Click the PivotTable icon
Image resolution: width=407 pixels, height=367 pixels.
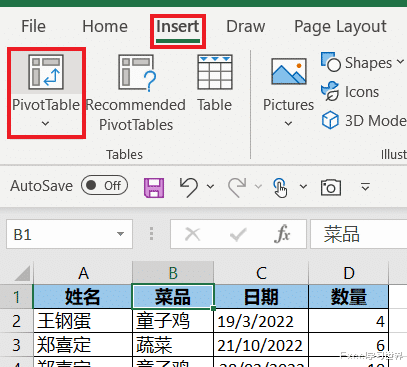pyautogui.click(x=46, y=72)
